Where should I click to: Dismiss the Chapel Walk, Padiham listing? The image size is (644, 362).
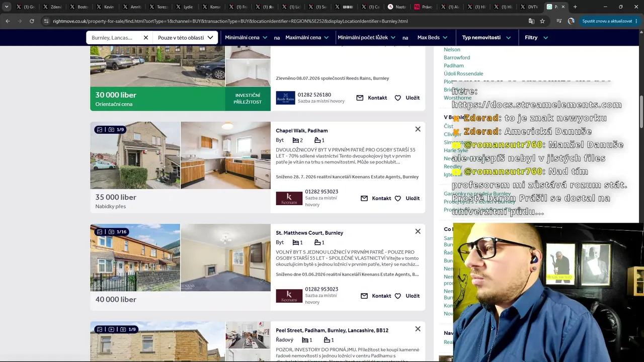point(418,129)
